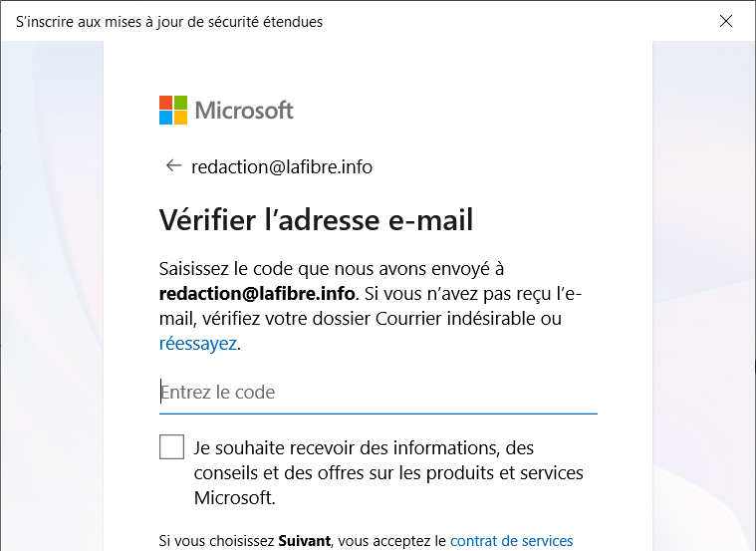Click the four-color Microsoft logo squares
This screenshot has width=756, height=551.
coord(172,111)
